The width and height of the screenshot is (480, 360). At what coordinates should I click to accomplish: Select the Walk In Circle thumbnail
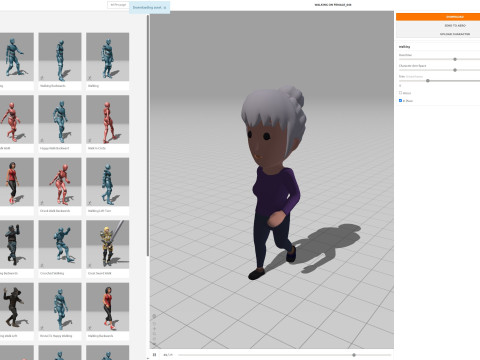click(107, 119)
